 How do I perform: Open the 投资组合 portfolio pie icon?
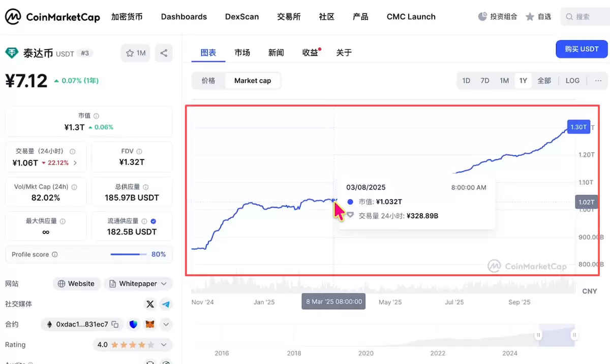coord(482,16)
